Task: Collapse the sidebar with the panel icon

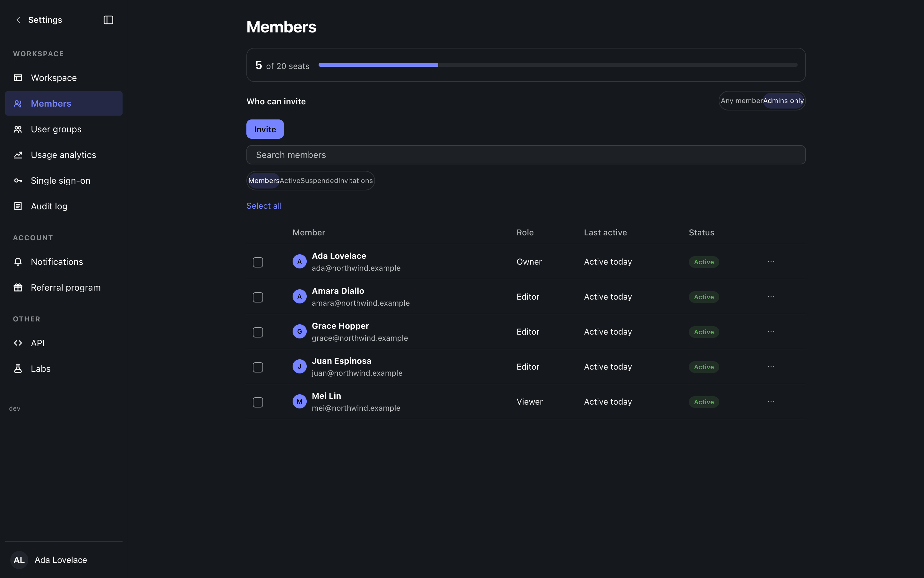Action: point(108,20)
